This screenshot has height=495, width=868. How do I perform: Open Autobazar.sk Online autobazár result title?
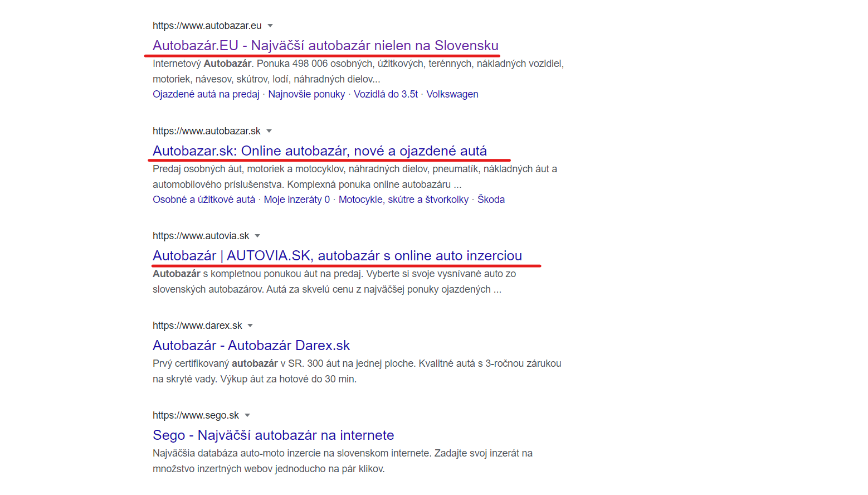point(320,151)
